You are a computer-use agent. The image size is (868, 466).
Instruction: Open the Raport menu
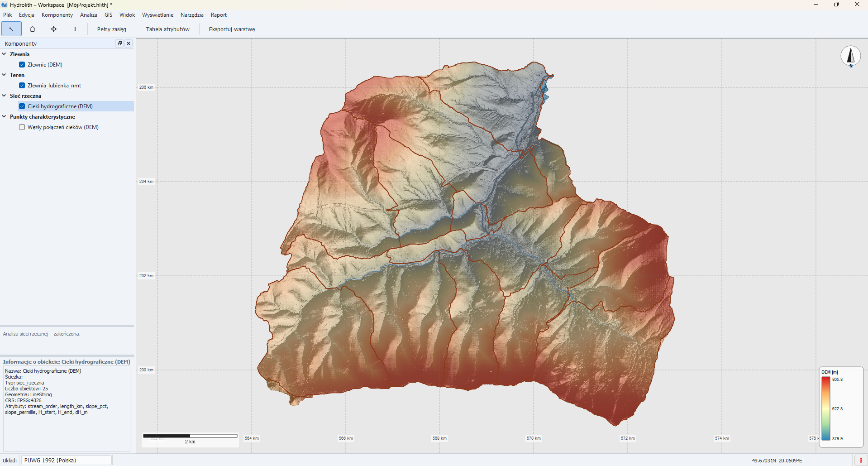[x=219, y=15]
